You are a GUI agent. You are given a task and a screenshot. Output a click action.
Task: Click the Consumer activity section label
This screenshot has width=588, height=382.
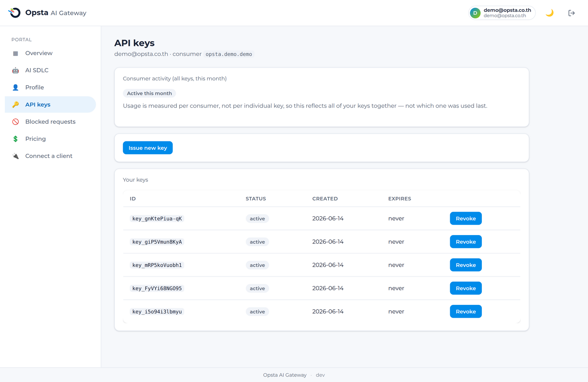point(175,79)
